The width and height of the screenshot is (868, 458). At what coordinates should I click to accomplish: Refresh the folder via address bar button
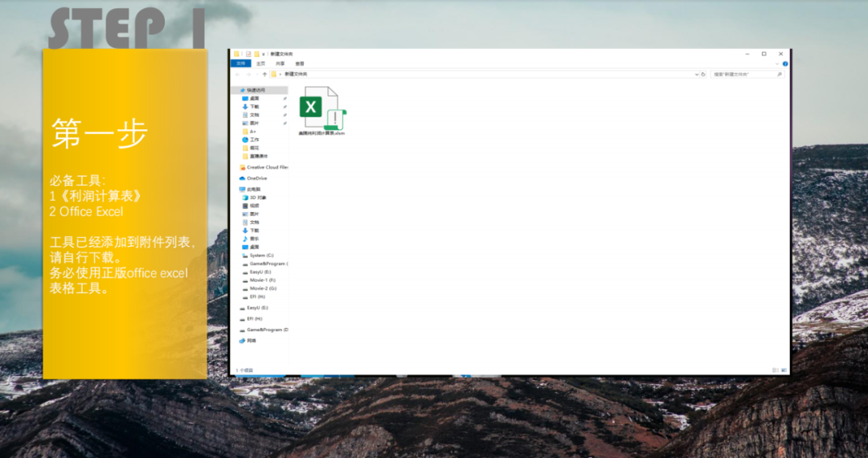tap(703, 74)
